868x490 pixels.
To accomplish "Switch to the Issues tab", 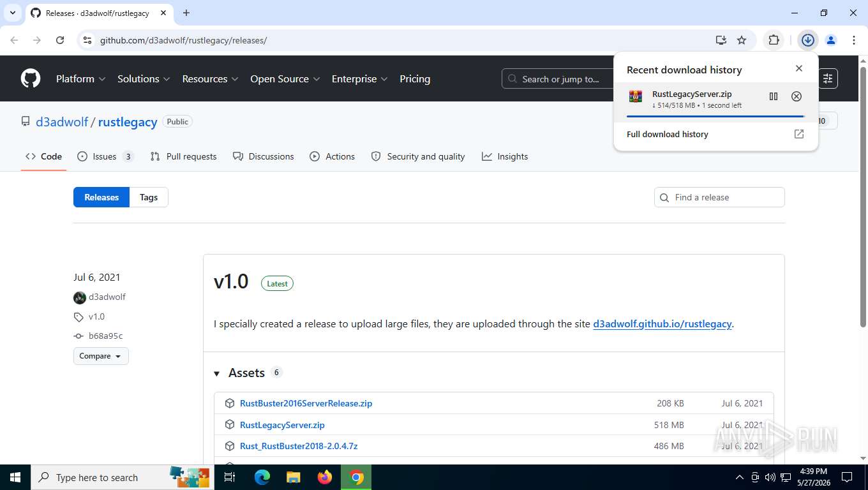I will click(105, 156).
